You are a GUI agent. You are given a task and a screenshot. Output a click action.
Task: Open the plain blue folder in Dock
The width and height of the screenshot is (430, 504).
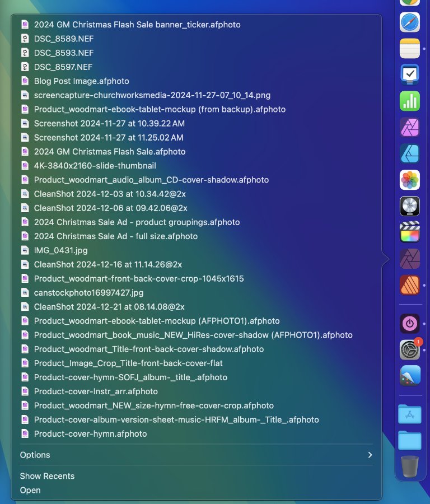410,440
